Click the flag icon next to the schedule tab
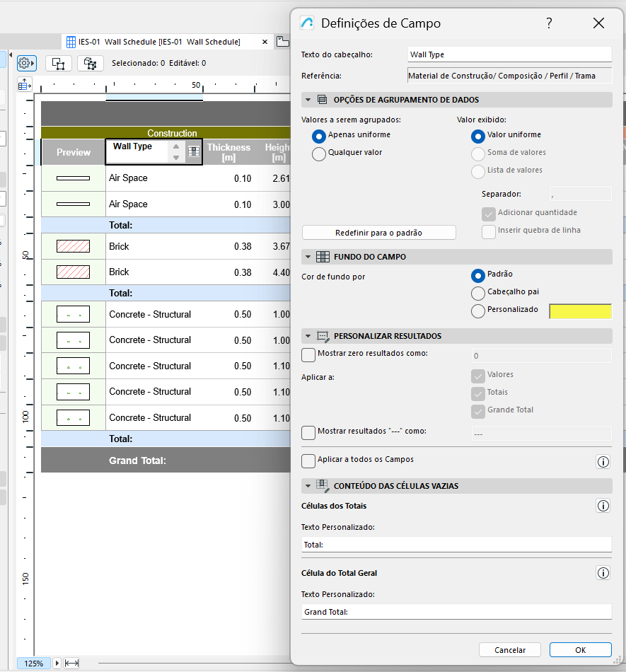The height and width of the screenshot is (672, 626). (282, 41)
